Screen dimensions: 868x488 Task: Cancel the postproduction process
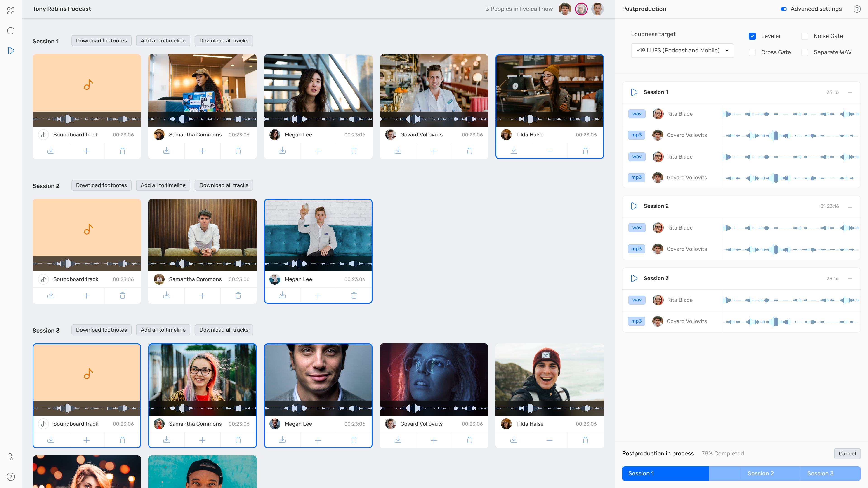[x=847, y=453]
